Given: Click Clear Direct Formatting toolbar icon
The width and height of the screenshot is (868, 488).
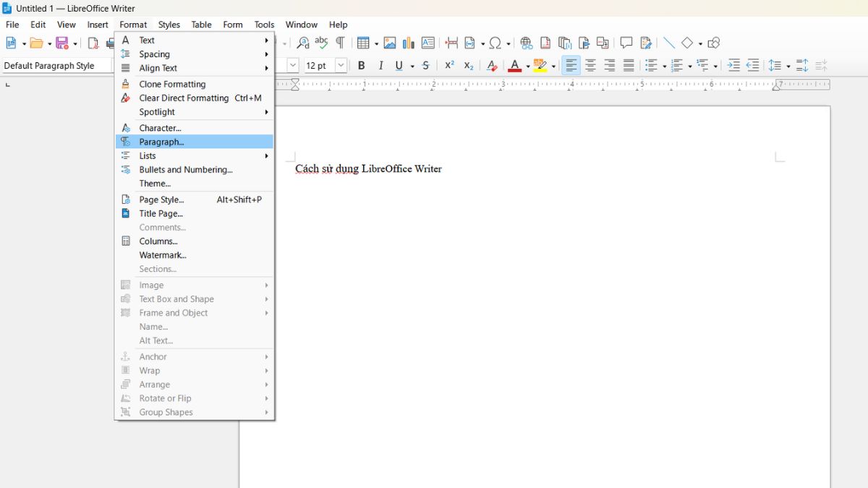Looking at the screenshot, I should click(492, 66).
